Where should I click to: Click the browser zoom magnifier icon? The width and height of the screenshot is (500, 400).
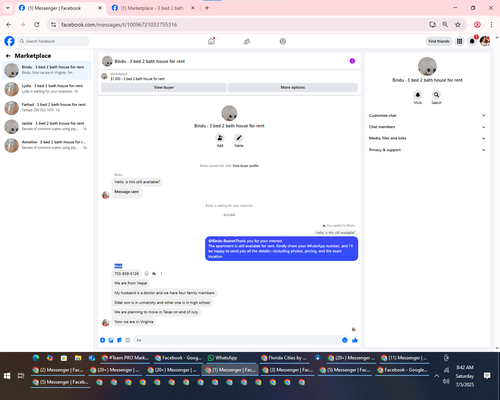coord(445,24)
